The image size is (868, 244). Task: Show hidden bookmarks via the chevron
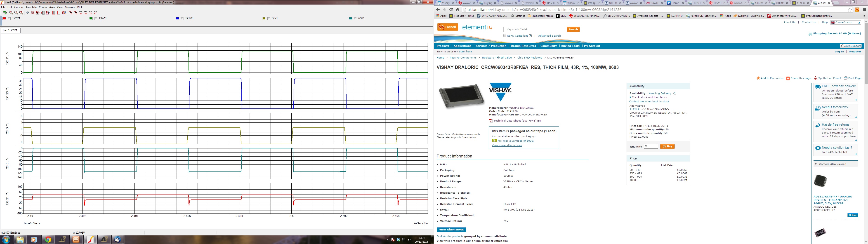(864, 16)
